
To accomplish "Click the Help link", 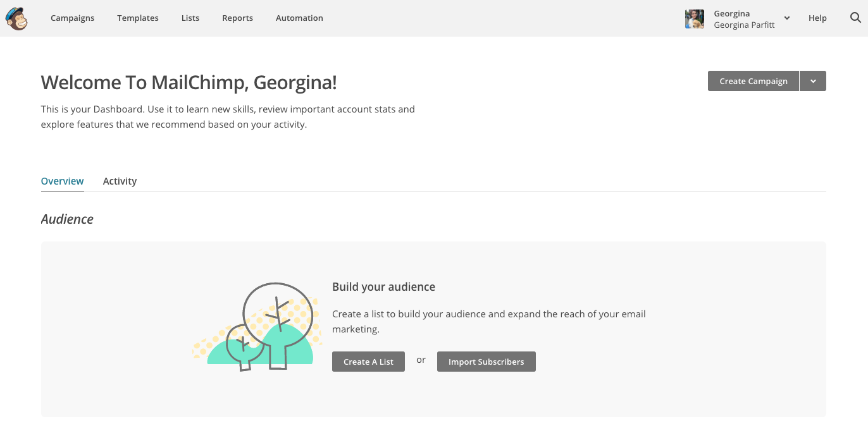I will (817, 18).
